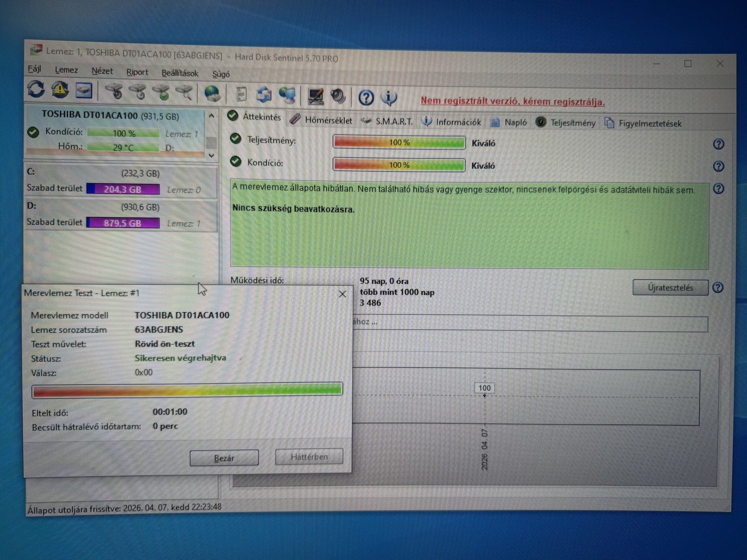Open the Súgó menu

click(x=221, y=74)
